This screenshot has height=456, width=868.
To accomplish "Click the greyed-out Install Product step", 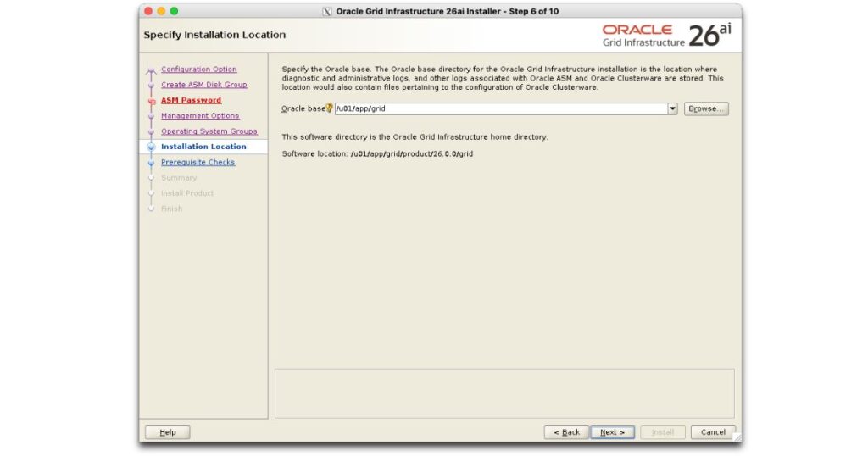I will point(187,193).
